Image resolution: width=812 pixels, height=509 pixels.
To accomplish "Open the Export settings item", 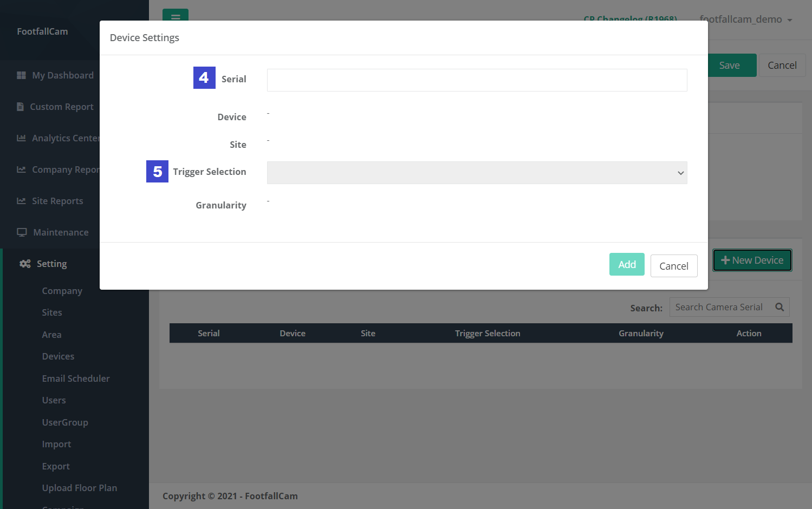I will point(56,466).
